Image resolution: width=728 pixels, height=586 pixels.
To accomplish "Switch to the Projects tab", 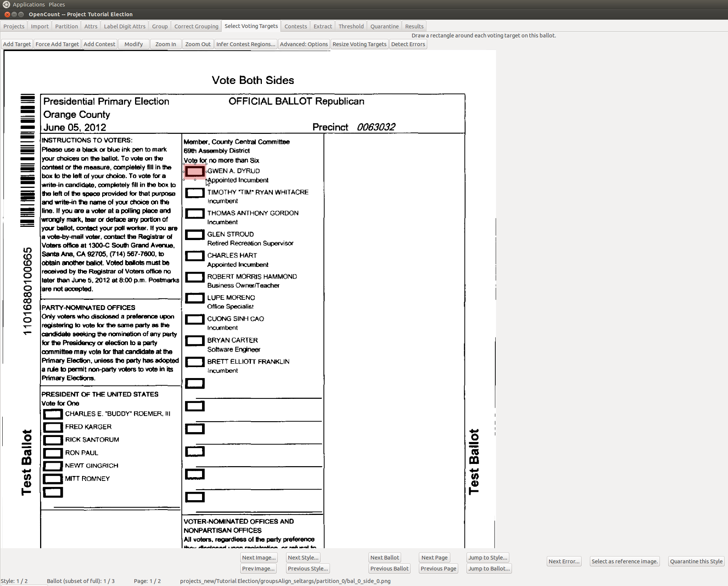I will click(14, 26).
